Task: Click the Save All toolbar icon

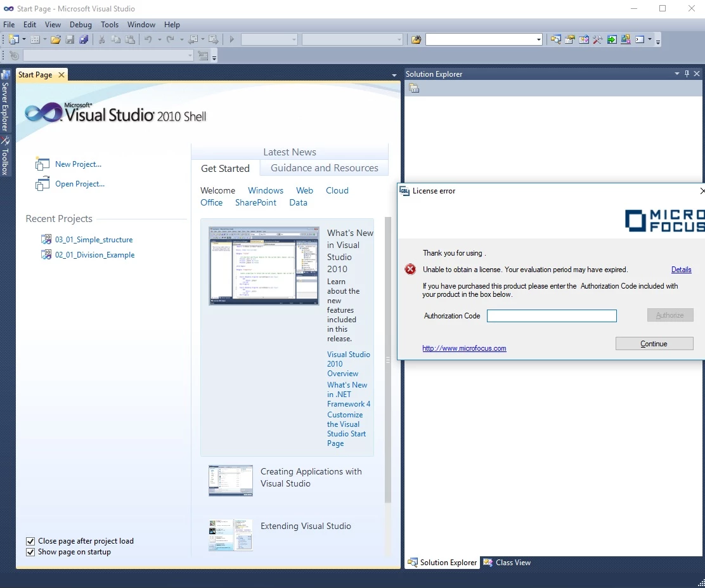Action: pyautogui.click(x=84, y=39)
